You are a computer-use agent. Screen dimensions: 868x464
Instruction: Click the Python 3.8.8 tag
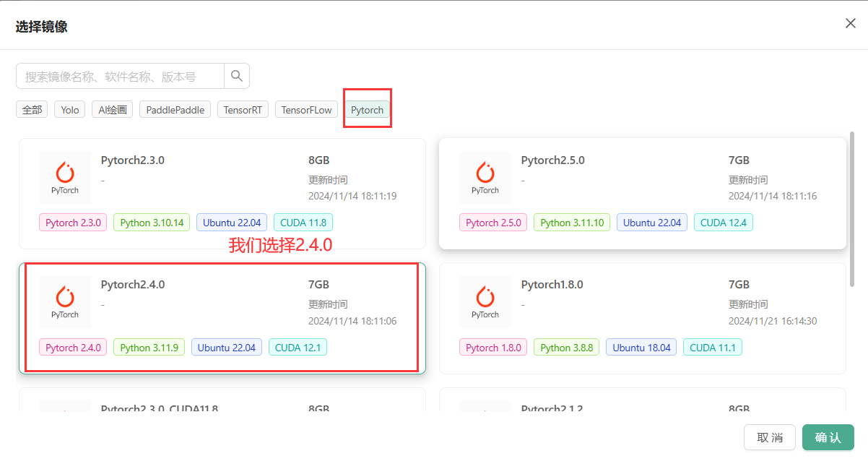567,348
